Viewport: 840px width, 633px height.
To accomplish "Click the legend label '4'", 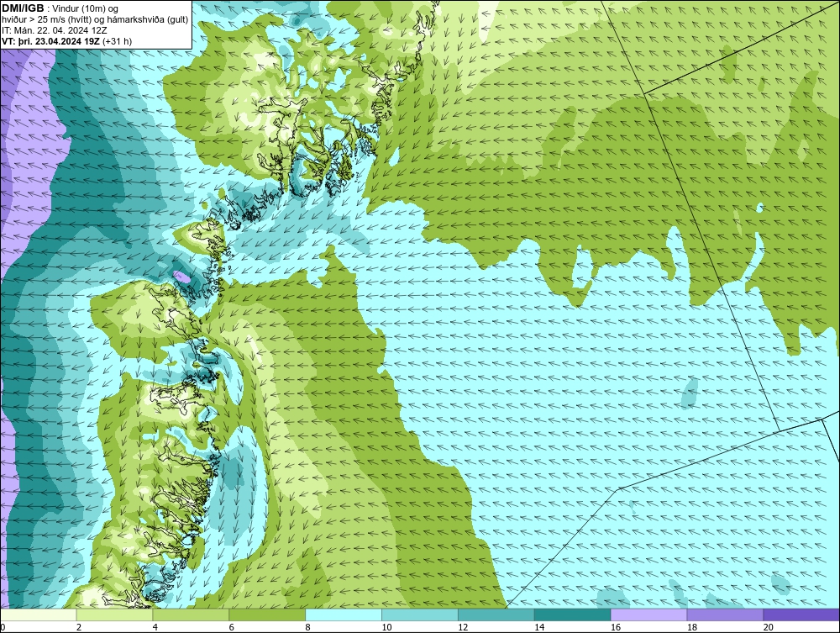I will click(x=155, y=627).
